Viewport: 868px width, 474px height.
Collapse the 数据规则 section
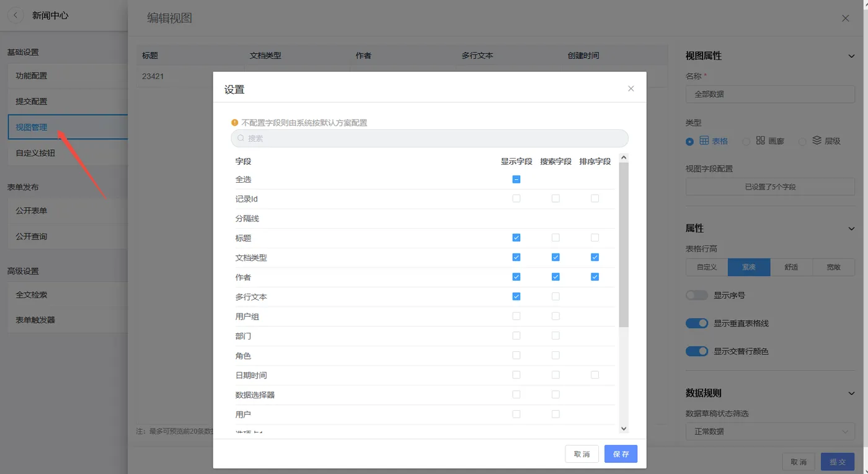pos(852,393)
